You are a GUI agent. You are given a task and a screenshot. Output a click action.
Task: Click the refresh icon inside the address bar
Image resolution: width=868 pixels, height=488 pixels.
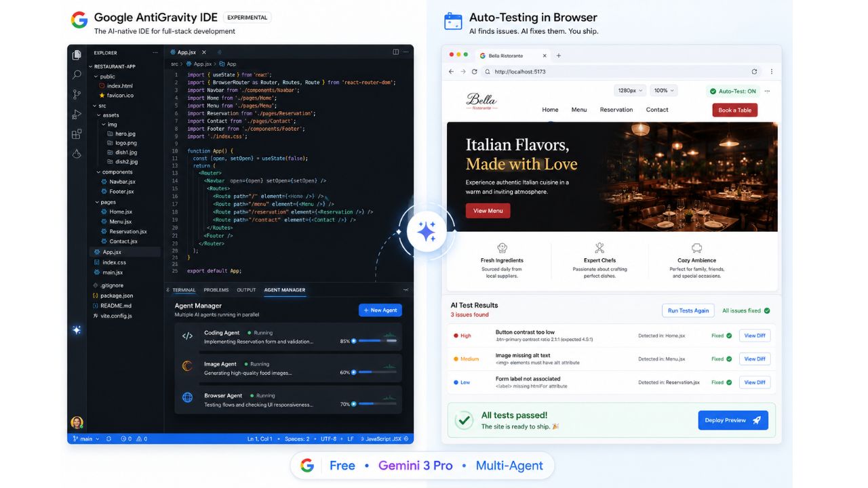[x=754, y=72]
